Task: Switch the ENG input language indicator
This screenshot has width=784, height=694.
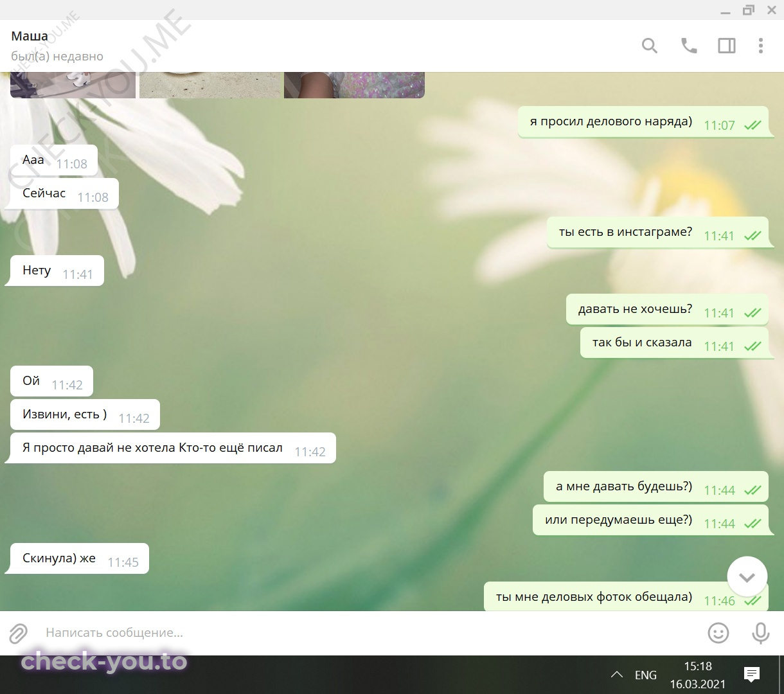Action: [646, 675]
